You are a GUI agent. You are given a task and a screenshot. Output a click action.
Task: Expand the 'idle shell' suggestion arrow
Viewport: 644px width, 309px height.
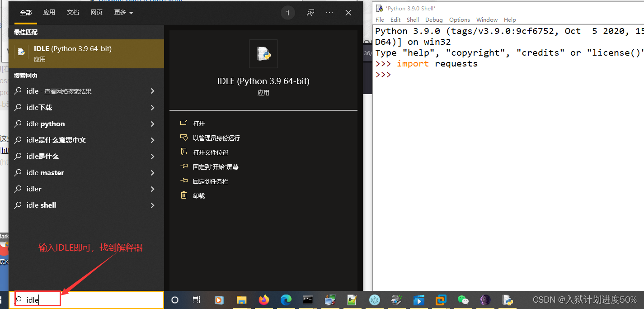click(152, 205)
